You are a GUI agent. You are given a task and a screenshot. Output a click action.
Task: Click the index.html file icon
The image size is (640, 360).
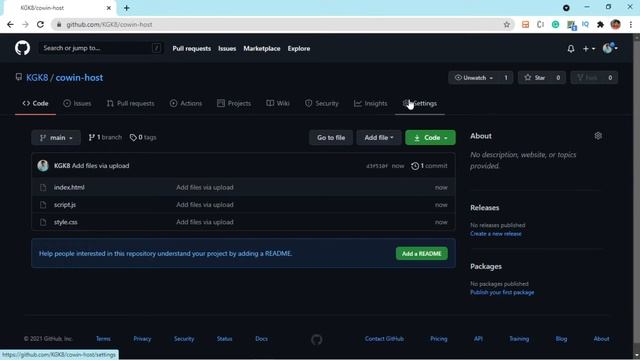[x=43, y=187]
